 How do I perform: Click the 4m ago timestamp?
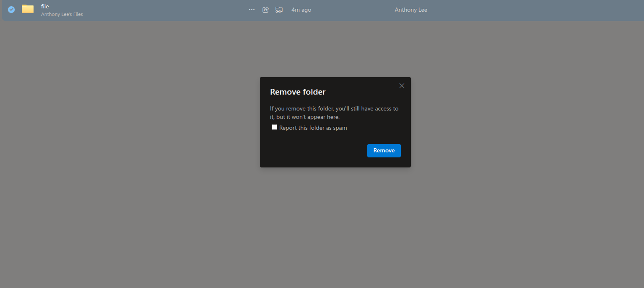[x=301, y=10]
